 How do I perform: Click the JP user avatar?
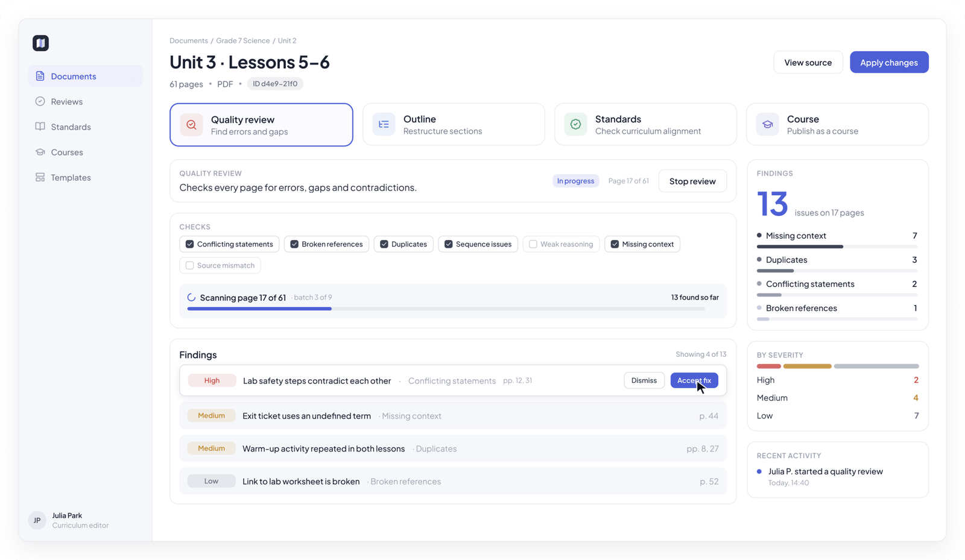pyautogui.click(x=37, y=520)
